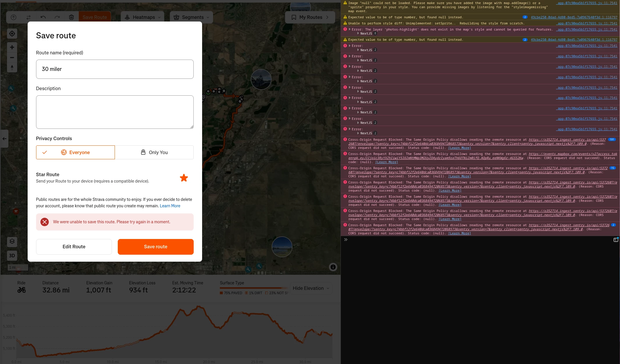Open the Heatmaps dropdown

click(143, 17)
